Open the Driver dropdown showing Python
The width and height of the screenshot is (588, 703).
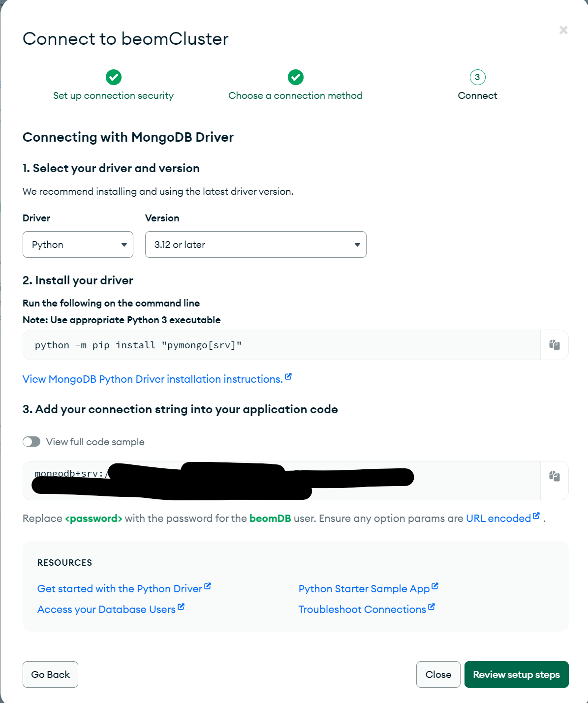78,245
